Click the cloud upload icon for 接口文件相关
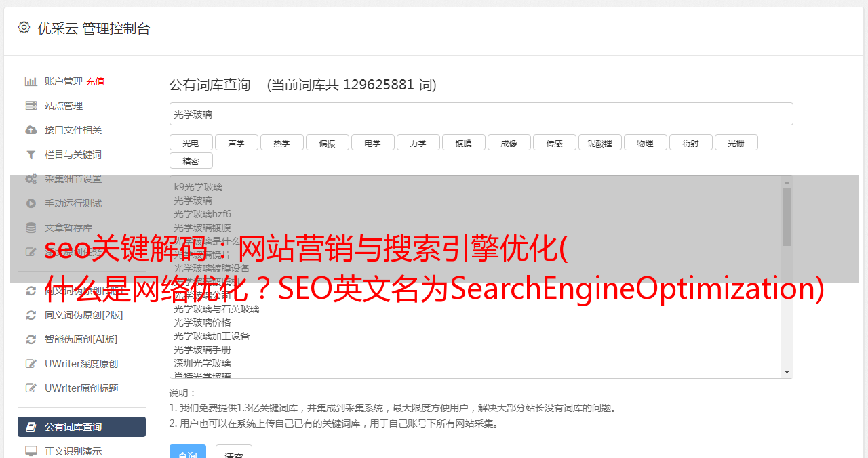 [31, 130]
